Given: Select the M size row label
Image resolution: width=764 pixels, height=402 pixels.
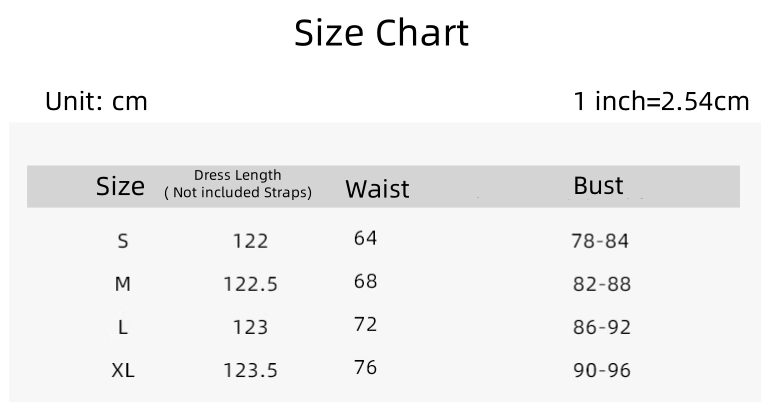Looking at the screenshot, I should (x=123, y=284).
